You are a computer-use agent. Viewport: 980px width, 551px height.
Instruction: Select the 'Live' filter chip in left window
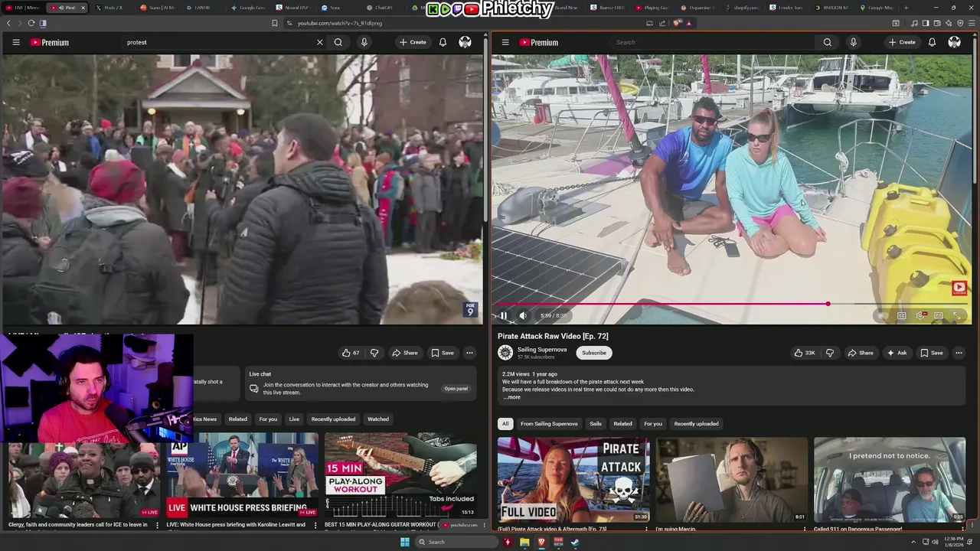[294, 419]
